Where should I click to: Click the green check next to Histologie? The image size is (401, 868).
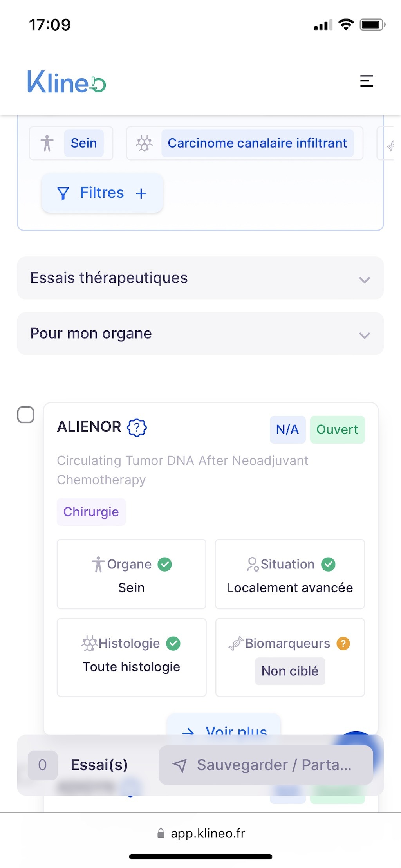click(x=173, y=643)
